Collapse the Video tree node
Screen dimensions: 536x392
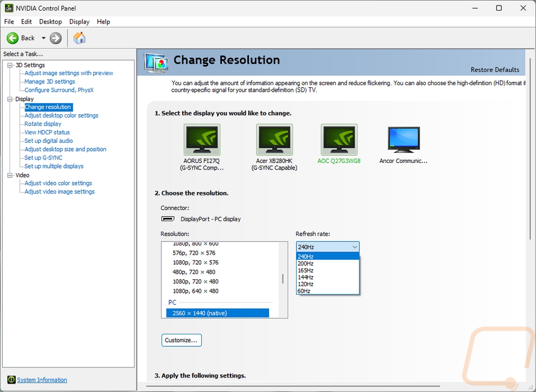click(10, 175)
